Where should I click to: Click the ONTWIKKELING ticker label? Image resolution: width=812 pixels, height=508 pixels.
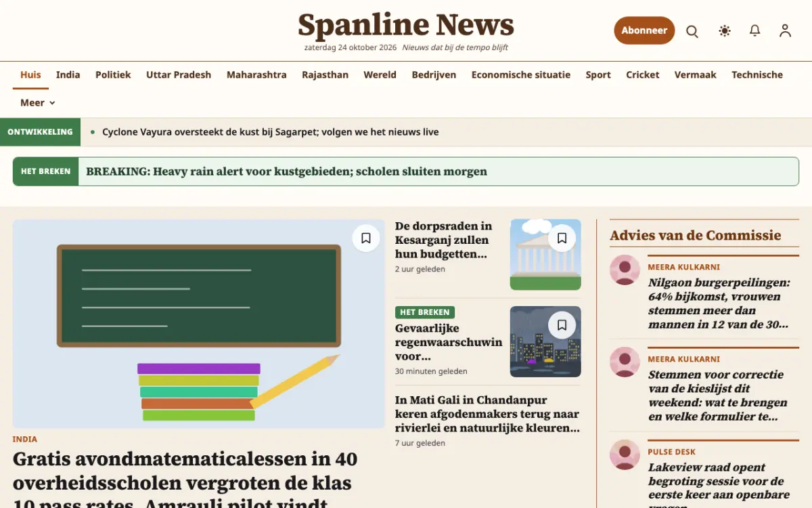click(x=40, y=132)
